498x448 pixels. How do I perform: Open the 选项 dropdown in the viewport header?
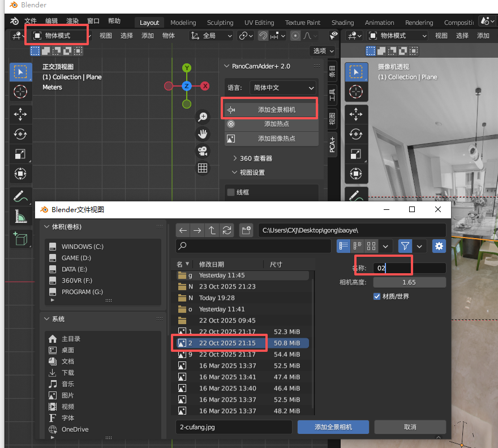(x=321, y=50)
